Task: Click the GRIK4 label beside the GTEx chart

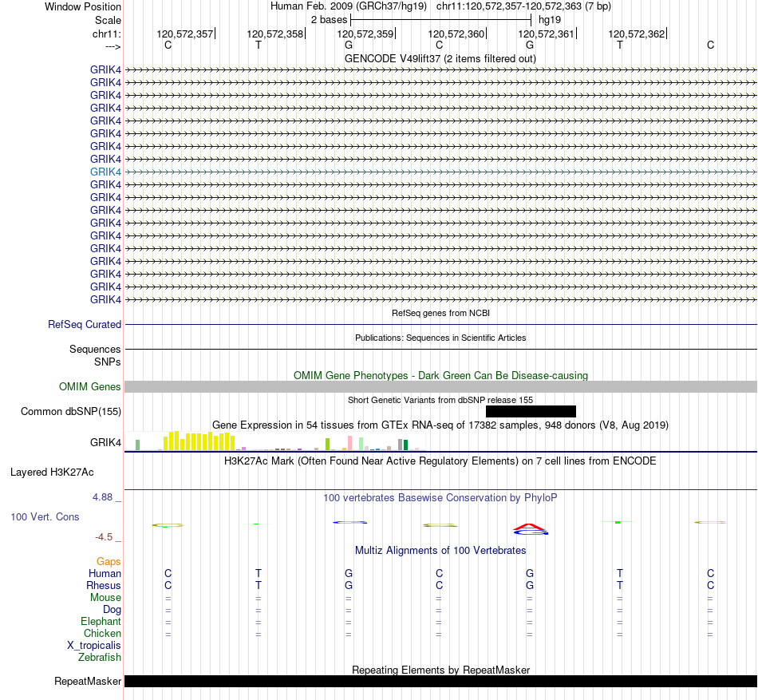Action: click(105, 442)
